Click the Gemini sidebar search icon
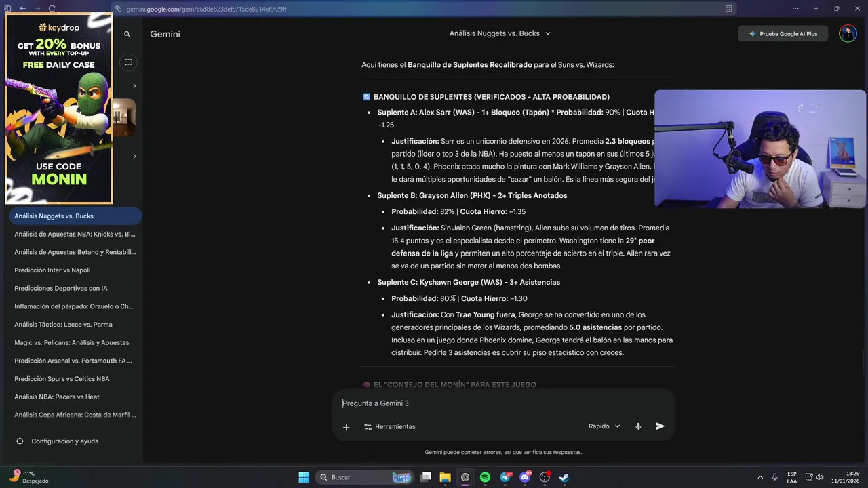 point(127,34)
